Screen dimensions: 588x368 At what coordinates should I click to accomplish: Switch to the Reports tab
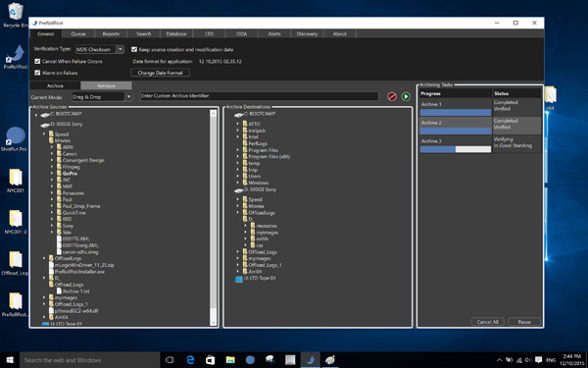coord(111,33)
